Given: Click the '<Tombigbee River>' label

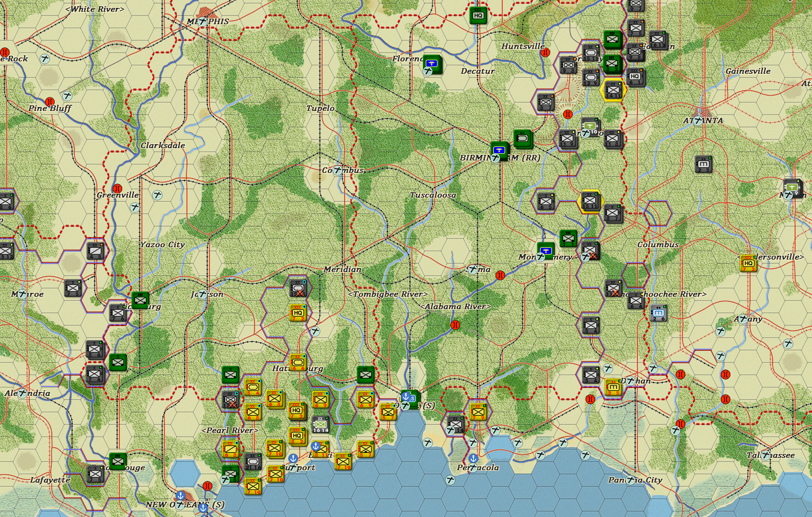Looking at the screenshot, I should tap(388, 294).
